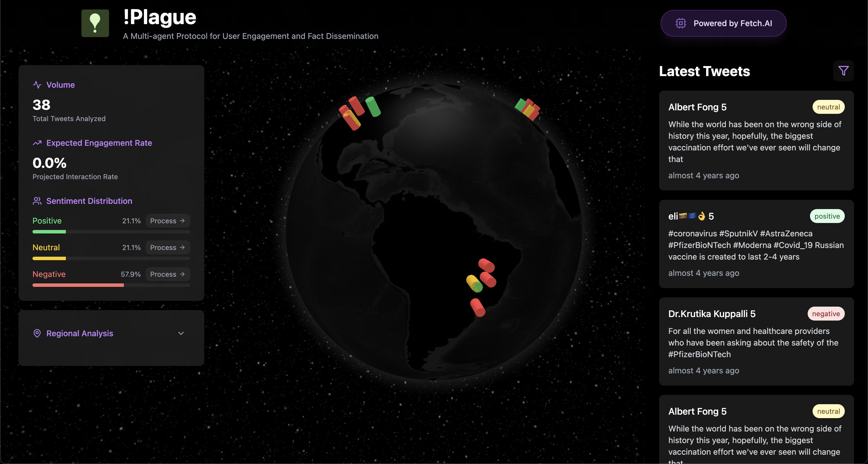Screen dimensions: 868x464
Task: Click the chip icon in the Fetch.AI badge
Action: tap(681, 23)
